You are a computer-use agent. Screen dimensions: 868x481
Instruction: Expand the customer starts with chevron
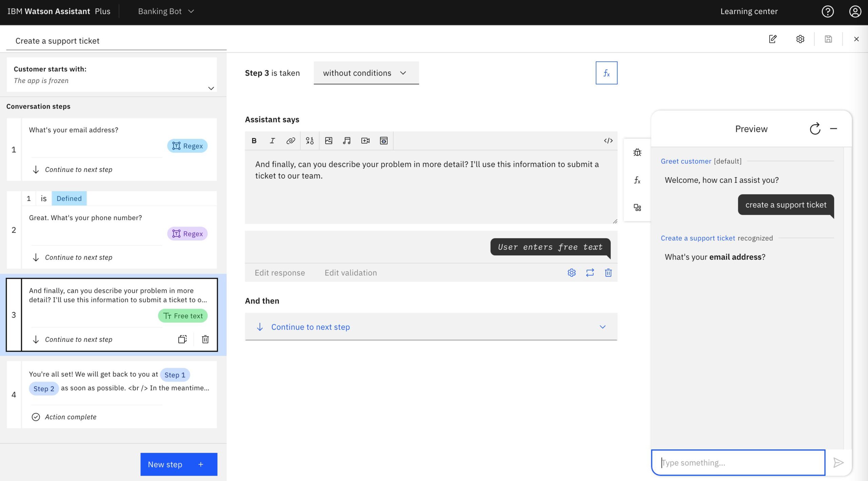210,88
